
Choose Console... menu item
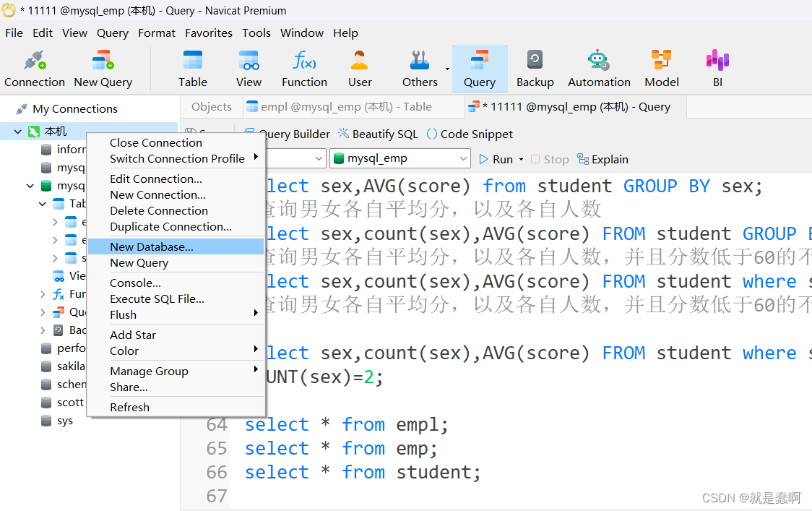point(176,283)
